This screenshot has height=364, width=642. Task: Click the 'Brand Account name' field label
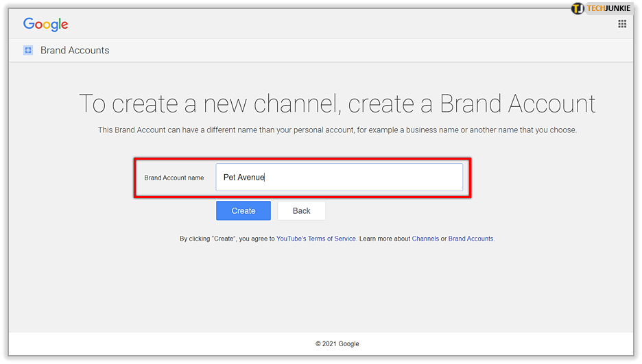[174, 178]
